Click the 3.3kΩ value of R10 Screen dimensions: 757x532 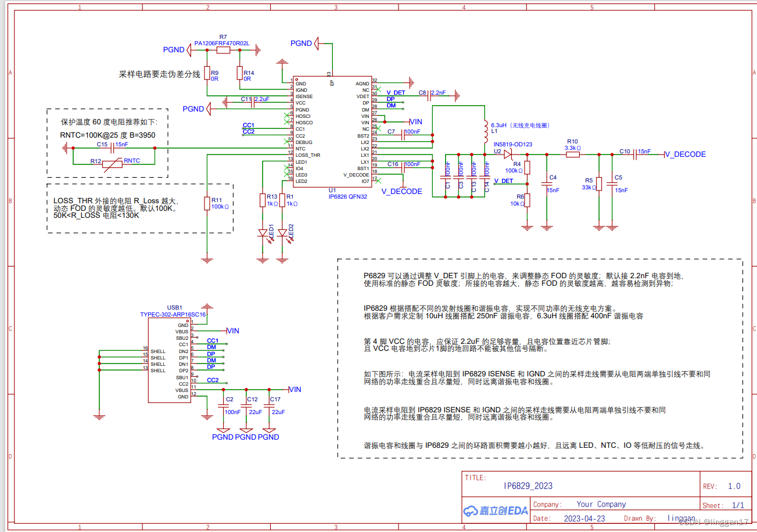[x=572, y=148]
